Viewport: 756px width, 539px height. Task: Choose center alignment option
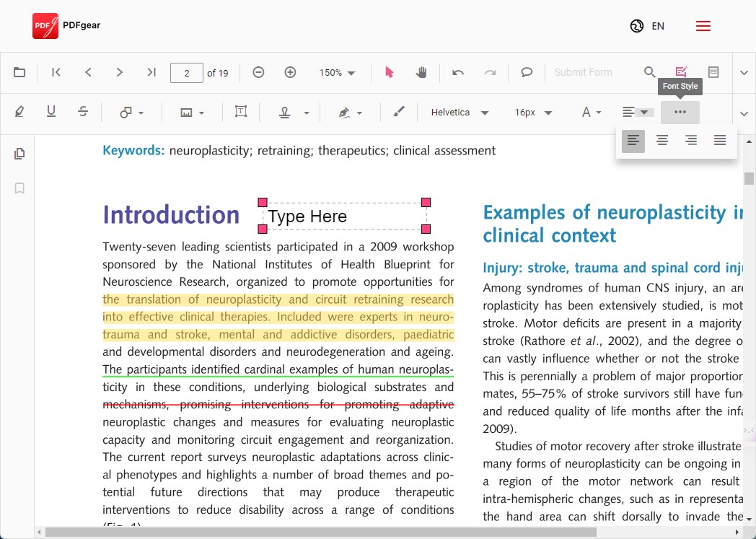(662, 141)
